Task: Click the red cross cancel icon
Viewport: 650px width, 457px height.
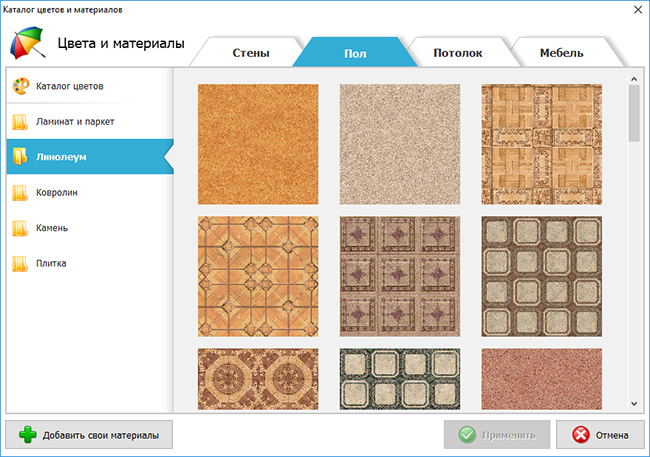Action: point(580,435)
